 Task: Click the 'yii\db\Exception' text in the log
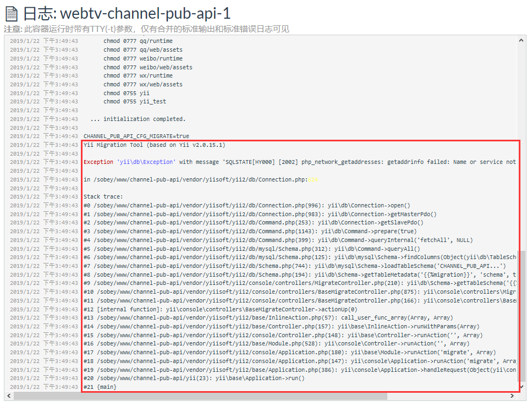(146, 162)
